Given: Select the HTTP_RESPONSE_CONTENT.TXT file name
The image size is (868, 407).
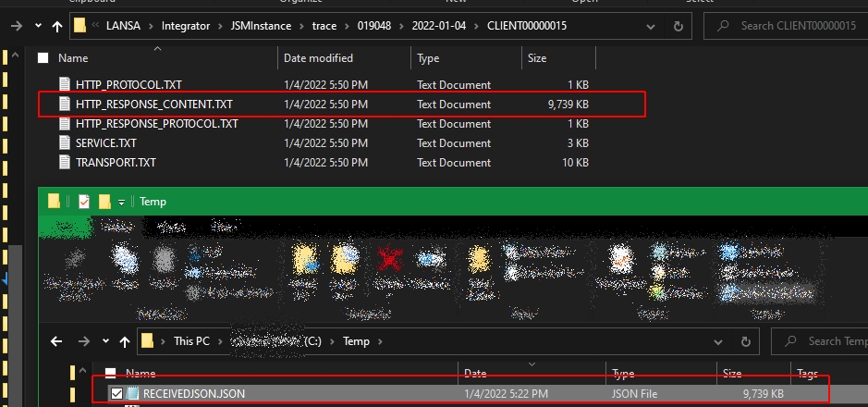Looking at the screenshot, I should tap(153, 105).
